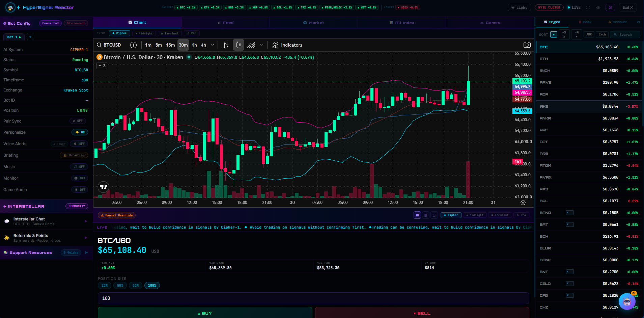The image size is (644, 318).
Task: Toggle fullscreen mode icon in header
Action: 588,7
